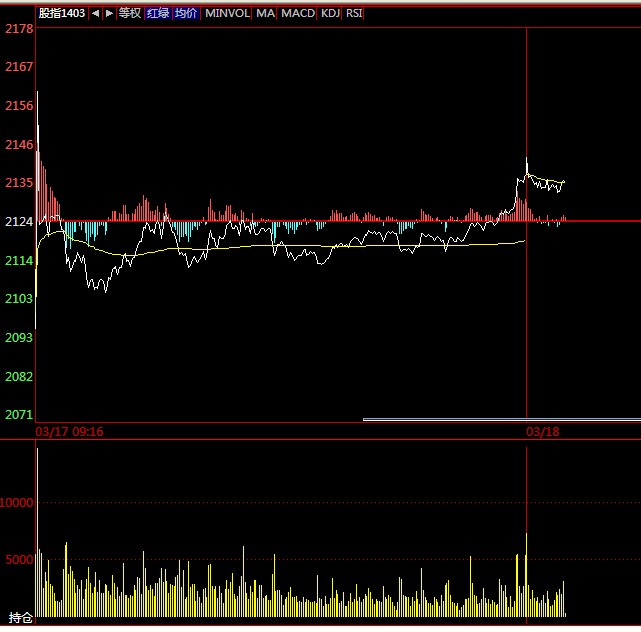Toggle the 等权 equal-weight option
641x632 pixels.
click(x=130, y=13)
